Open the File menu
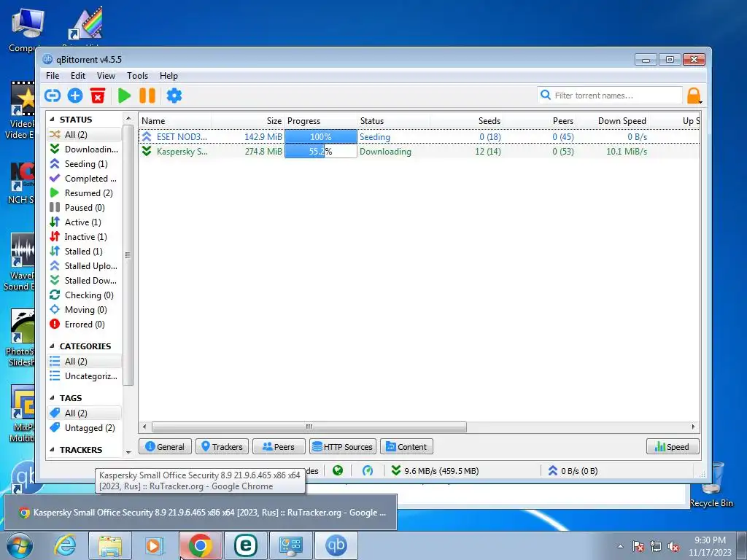Screen dimensions: 747x560 (x=53, y=75)
